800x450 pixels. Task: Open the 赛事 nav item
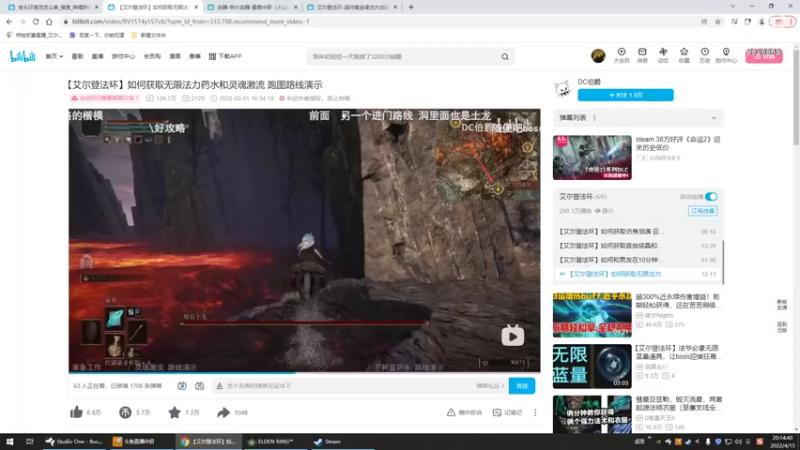[195, 56]
